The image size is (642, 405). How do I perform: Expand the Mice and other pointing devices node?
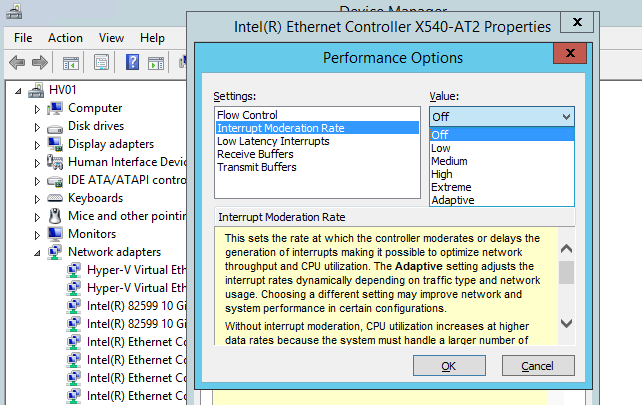pyautogui.click(x=37, y=217)
